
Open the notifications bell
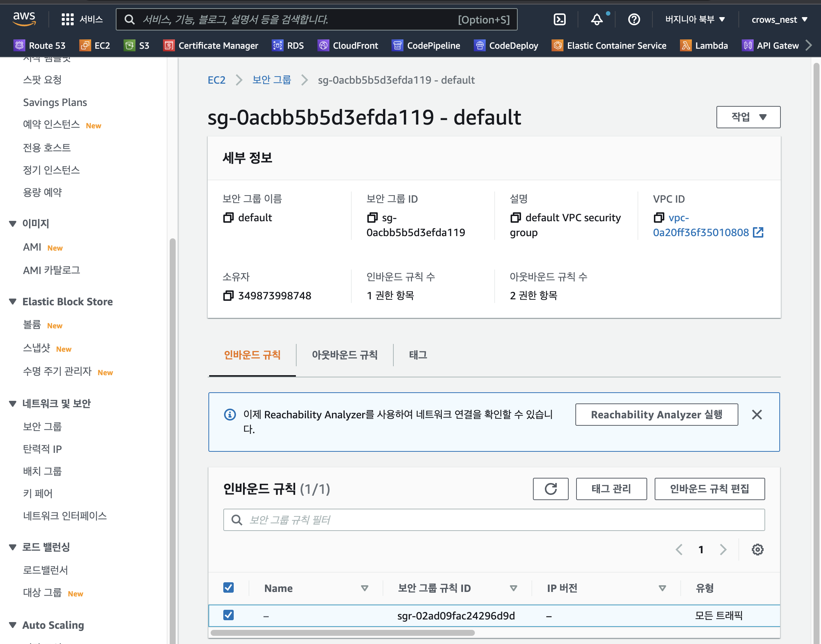pos(597,19)
